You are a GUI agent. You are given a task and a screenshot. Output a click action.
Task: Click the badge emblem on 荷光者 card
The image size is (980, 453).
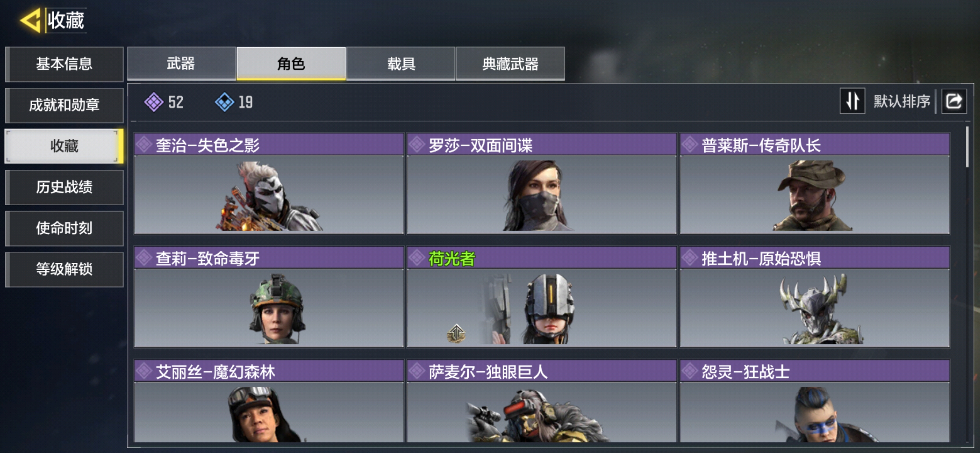(456, 334)
